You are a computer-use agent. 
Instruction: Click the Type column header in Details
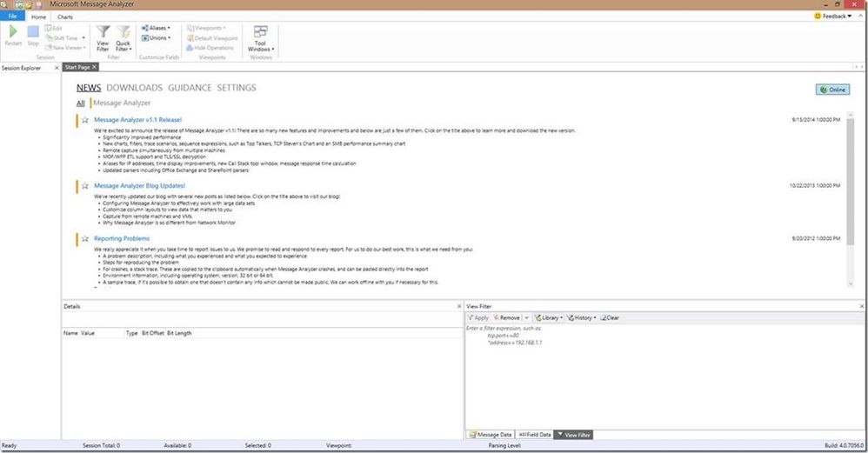point(131,333)
